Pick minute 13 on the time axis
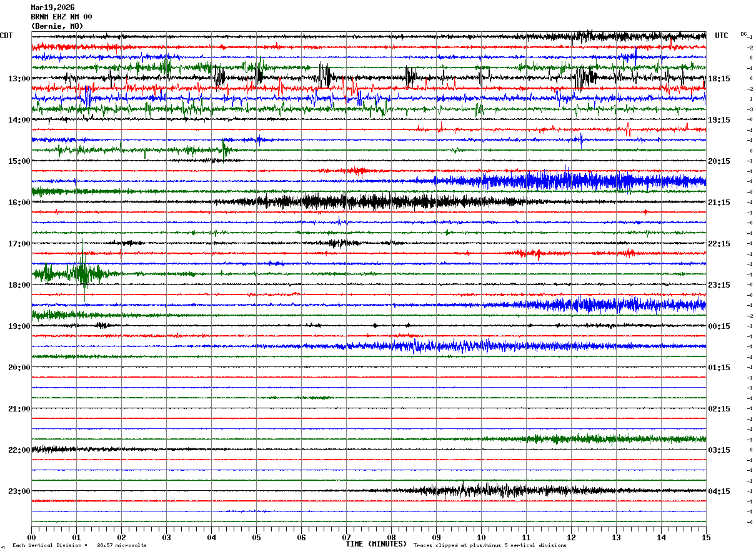Viewport: 756px width, 554px height. pyautogui.click(x=616, y=537)
